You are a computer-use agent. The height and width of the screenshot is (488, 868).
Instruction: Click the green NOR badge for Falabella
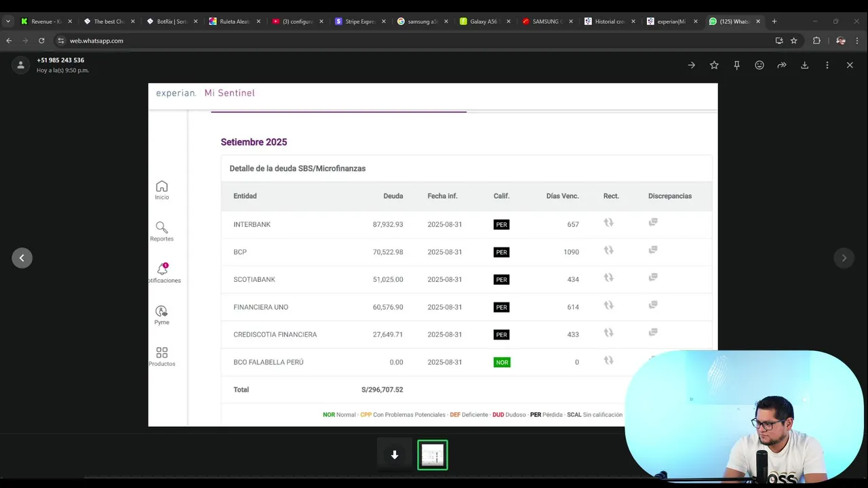coord(502,363)
